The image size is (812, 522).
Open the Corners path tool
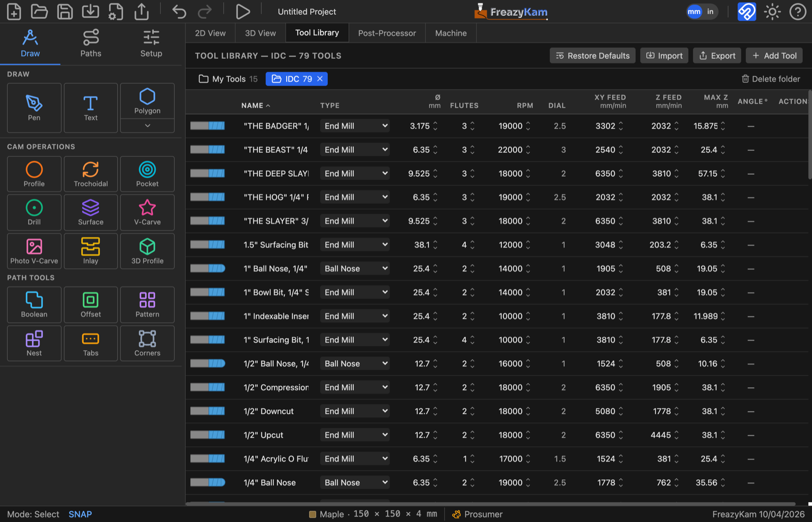(x=147, y=343)
